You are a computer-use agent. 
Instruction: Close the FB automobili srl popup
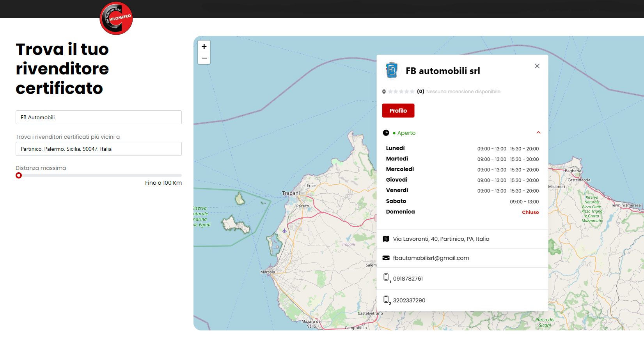537,66
